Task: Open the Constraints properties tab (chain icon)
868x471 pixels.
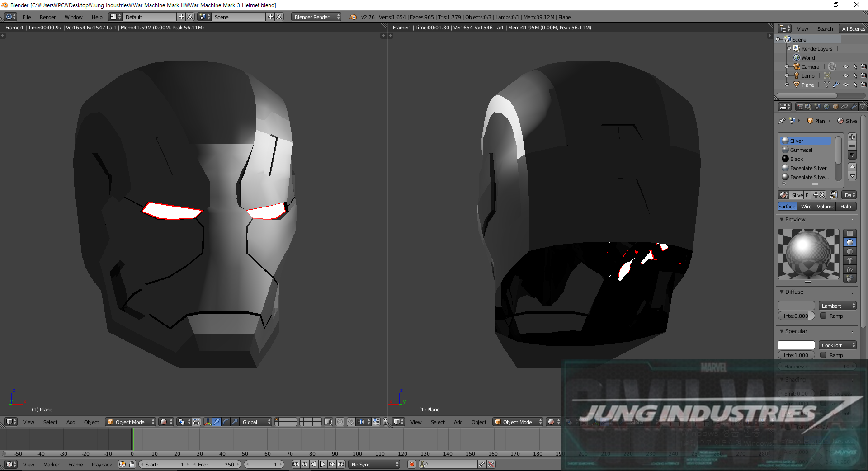Action: pos(844,107)
